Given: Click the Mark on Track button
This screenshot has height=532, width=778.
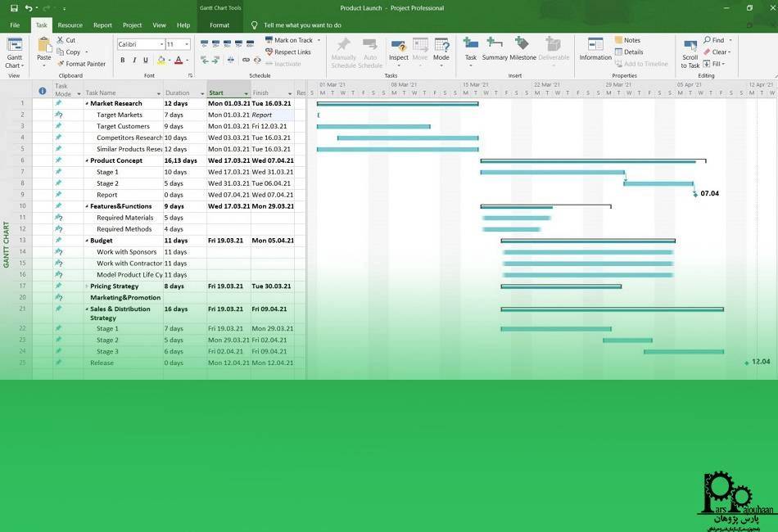Looking at the screenshot, I should point(289,40).
